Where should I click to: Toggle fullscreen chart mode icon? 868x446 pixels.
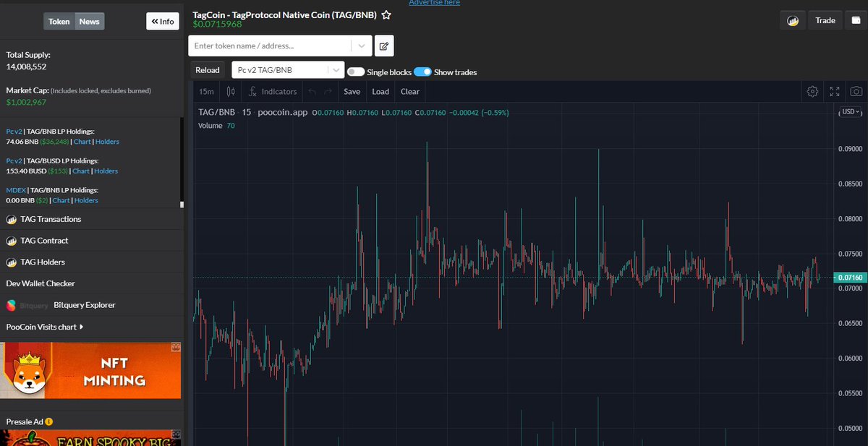[835, 92]
